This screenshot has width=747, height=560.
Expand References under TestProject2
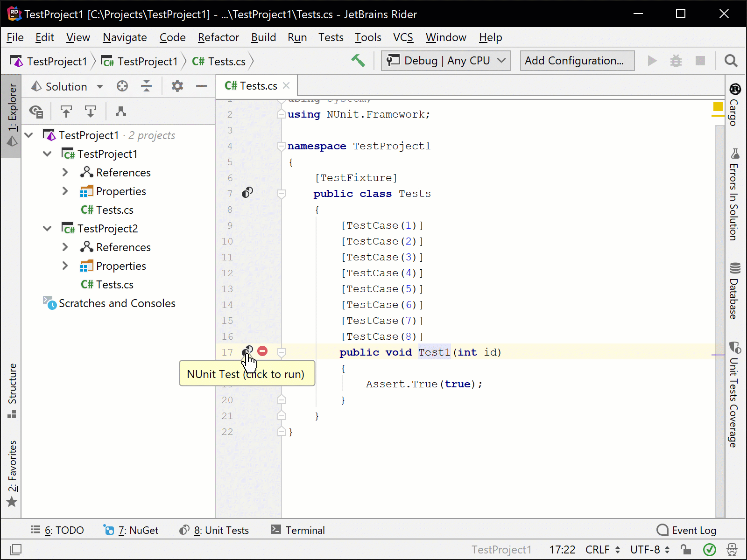pos(65,247)
